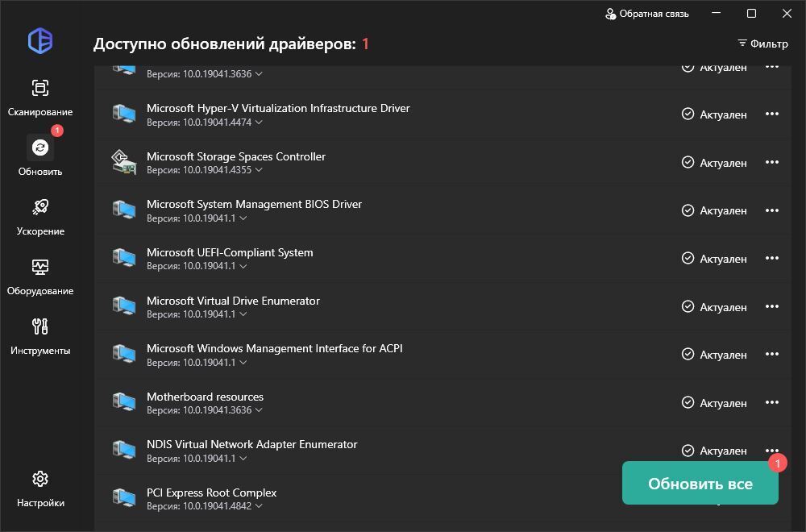Click the Microsoft Storage Spaces Controller device icon
This screenshot has width=806, height=532.
tap(123, 163)
